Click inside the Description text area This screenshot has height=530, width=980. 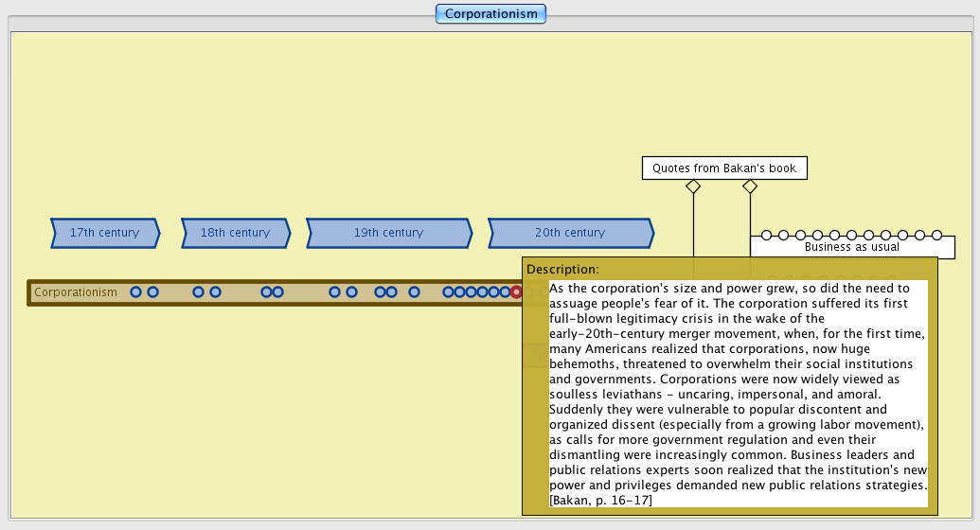coord(739,393)
